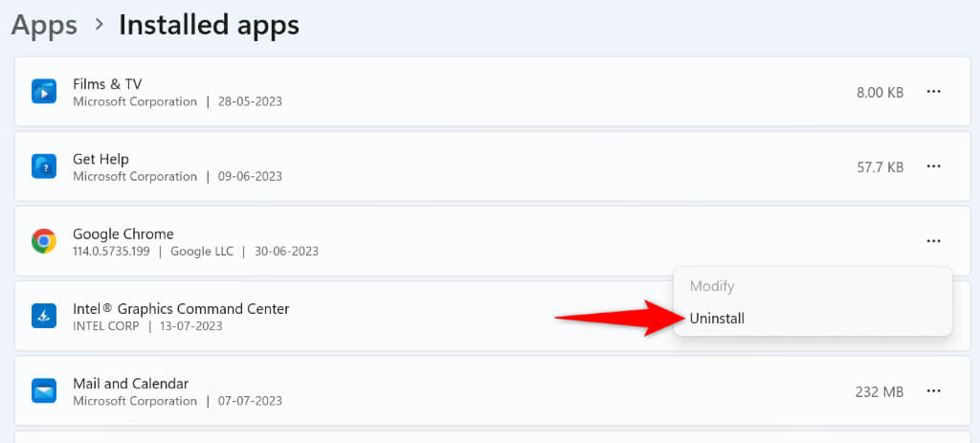Click the Get Help app icon
This screenshot has width=980, height=443.
[x=43, y=166]
